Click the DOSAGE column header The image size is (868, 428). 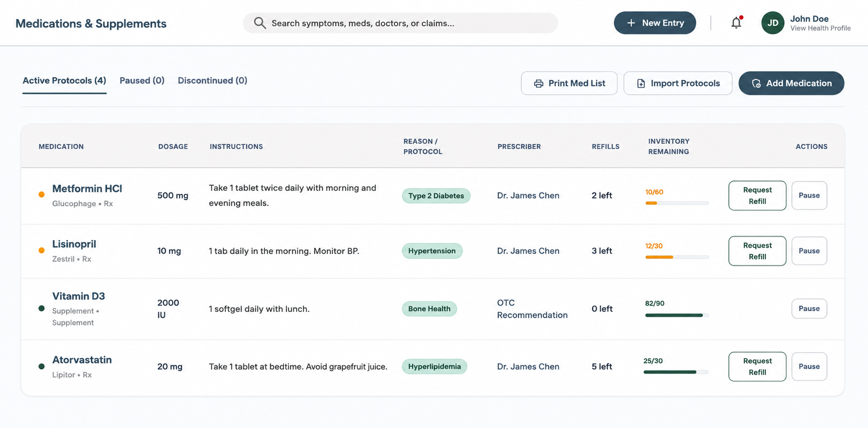pyautogui.click(x=173, y=146)
